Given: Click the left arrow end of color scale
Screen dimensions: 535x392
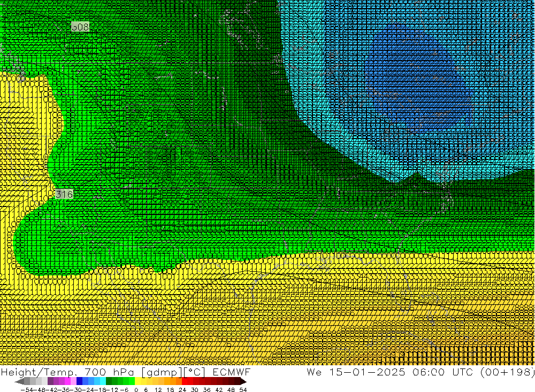Looking at the screenshot, I should (x=19, y=381).
